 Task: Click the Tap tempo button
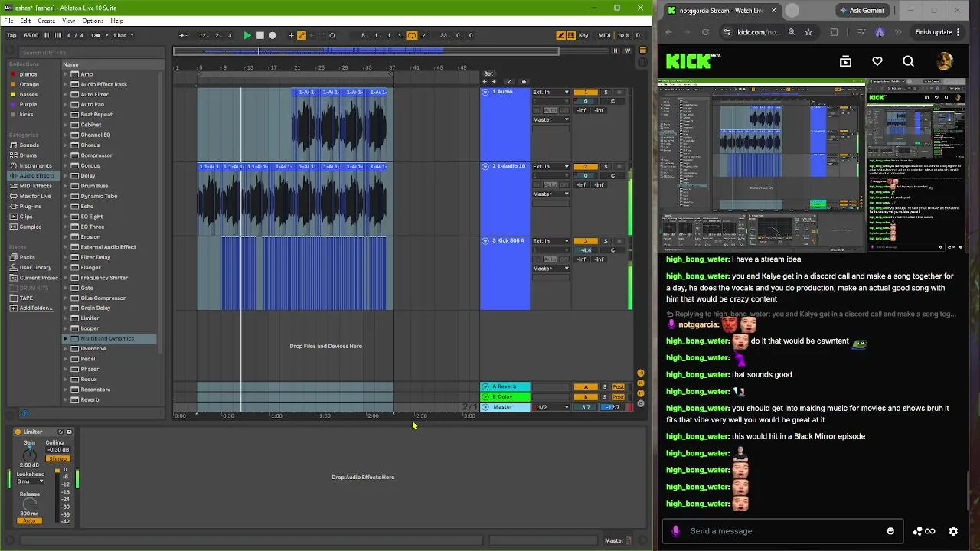coord(11,35)
